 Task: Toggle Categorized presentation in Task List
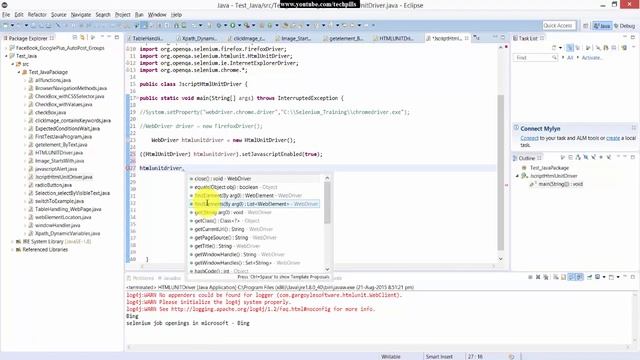[x=570, y=48]
